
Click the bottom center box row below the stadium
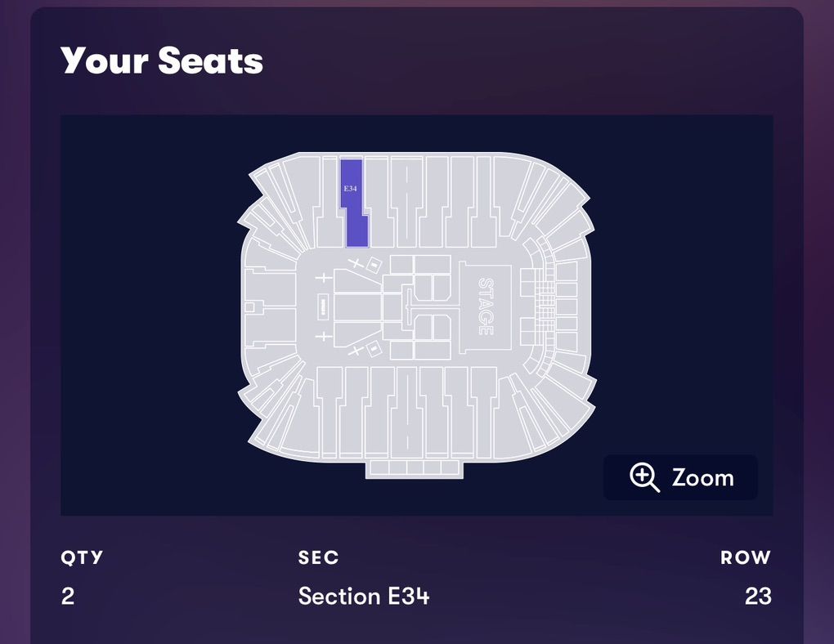[415, 468]
